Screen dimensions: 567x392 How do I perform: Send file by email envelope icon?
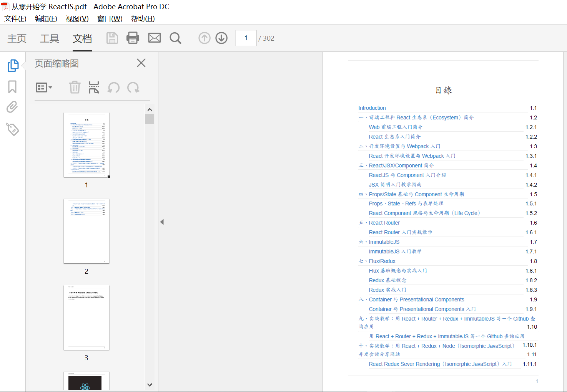tap(155, 38)
